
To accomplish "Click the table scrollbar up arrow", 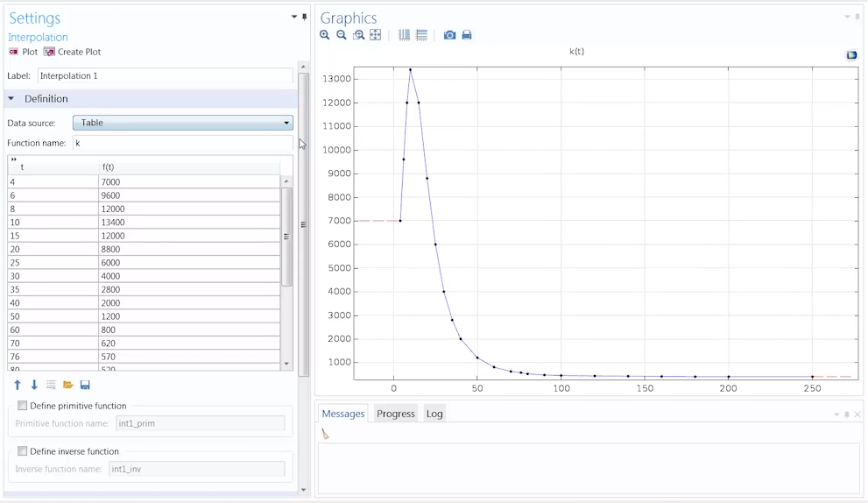I will [x=286, y=181].
